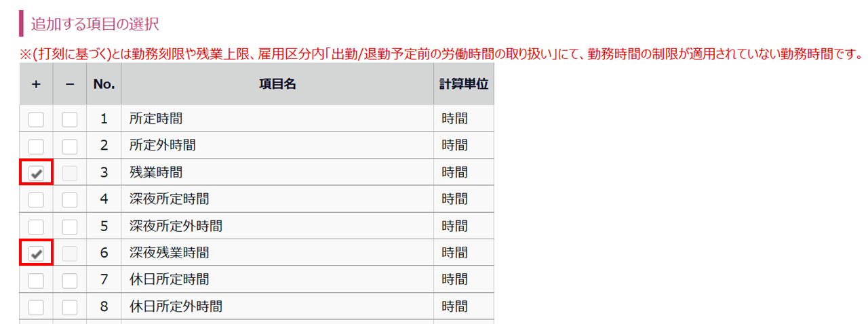Click the 項目名 column header
Viewport: 868px width, 324px height.
[277, 85]
